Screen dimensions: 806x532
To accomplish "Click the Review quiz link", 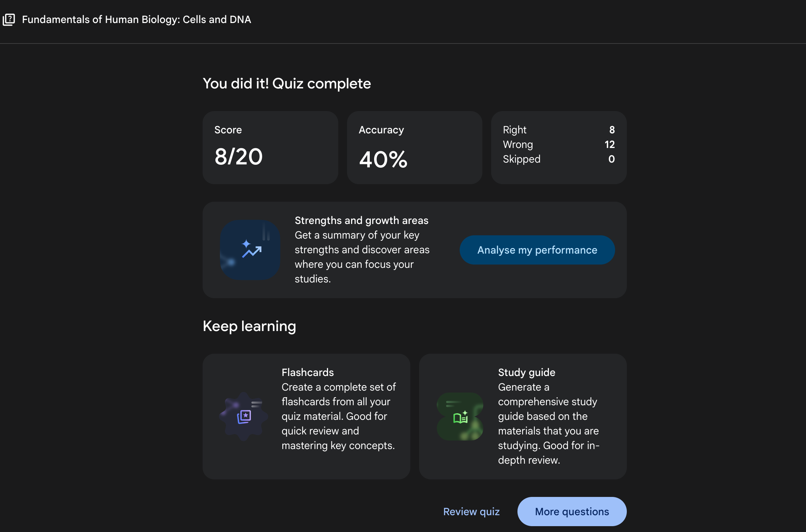I will tap(471, 511).
